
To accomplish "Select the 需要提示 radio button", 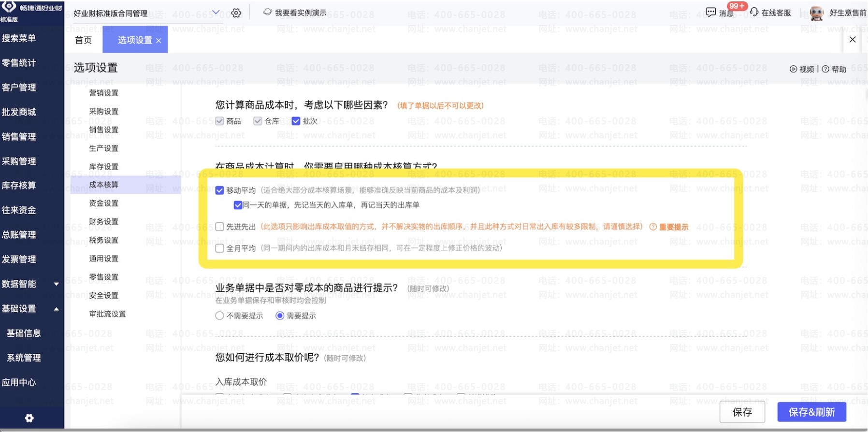I will coord(280,316).
